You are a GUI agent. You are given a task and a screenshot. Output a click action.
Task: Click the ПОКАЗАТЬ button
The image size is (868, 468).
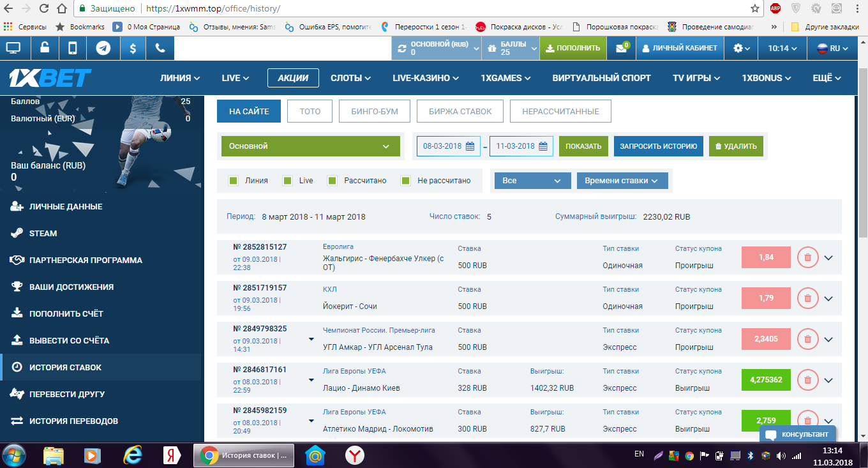pyautogui.click(x=583, y=146)
